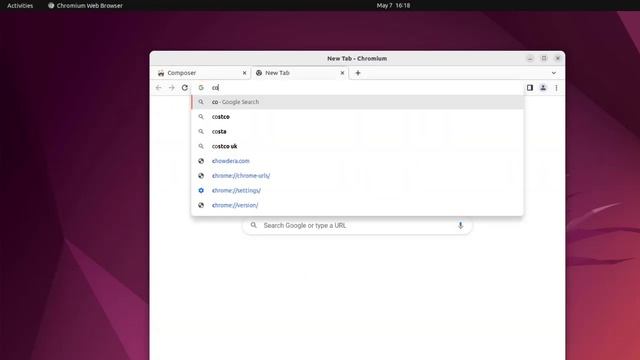Click the magnifier icon in Google search box

tap(253, 225)
